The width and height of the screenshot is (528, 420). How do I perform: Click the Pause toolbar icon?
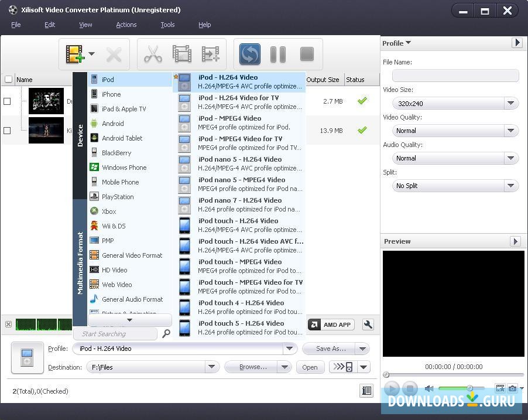[277, 54]
